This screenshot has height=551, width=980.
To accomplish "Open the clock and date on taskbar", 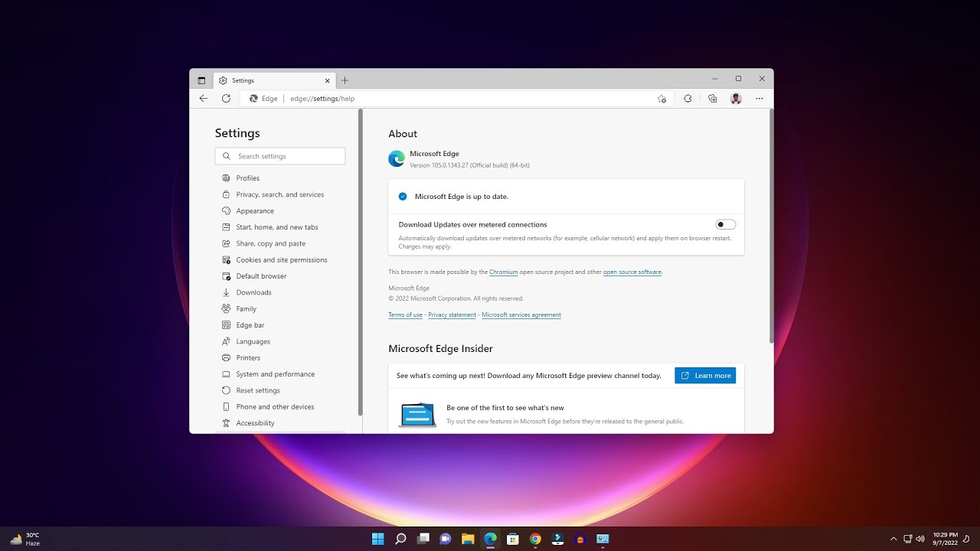I will 946,539.
